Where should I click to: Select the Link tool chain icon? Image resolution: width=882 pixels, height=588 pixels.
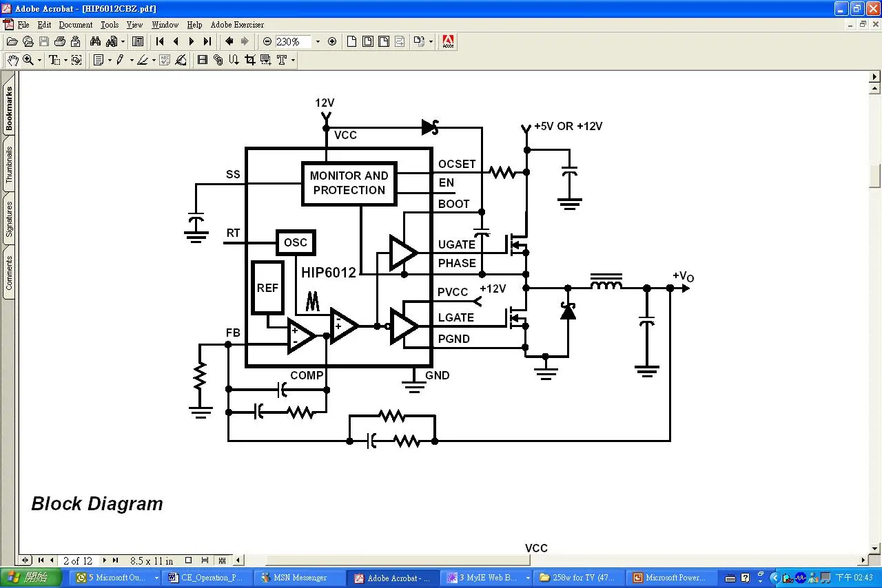click(x=218, y=60)
